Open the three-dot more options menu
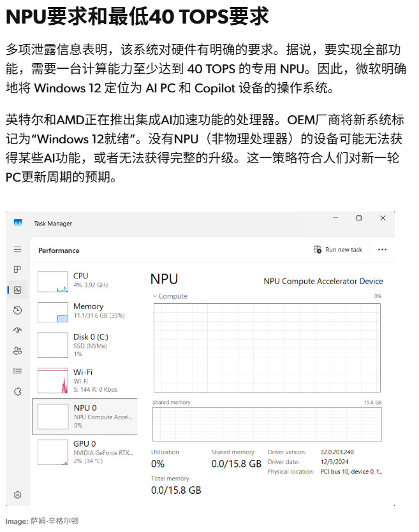Viewport: 419px width, 532px height. [x=382, y=249]
